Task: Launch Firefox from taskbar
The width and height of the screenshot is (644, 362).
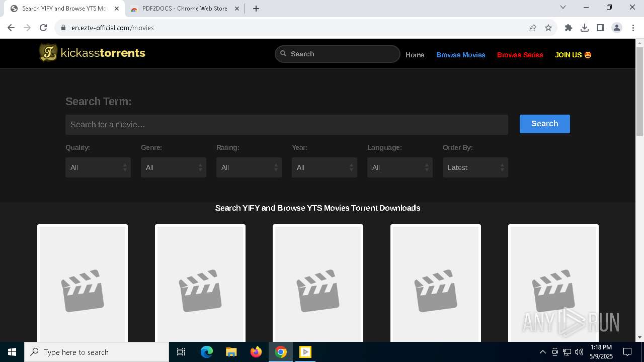Action: coord(256,352)
